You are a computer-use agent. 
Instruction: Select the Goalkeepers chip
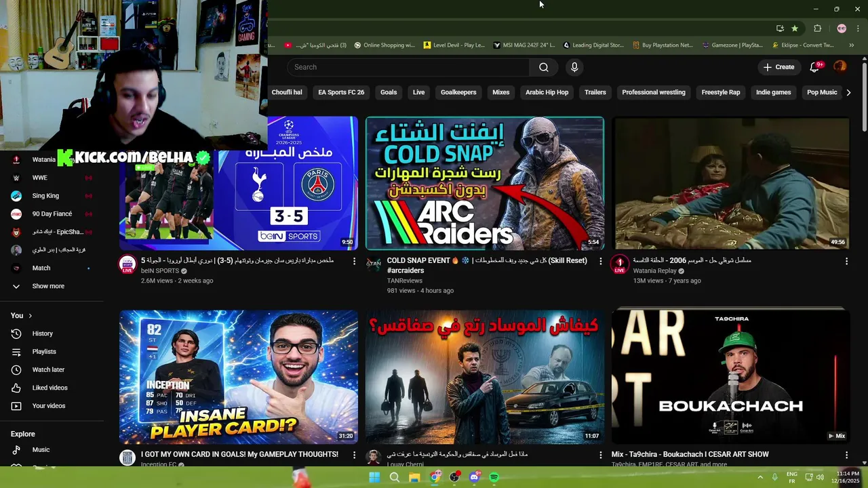click(x=458, y=92)
